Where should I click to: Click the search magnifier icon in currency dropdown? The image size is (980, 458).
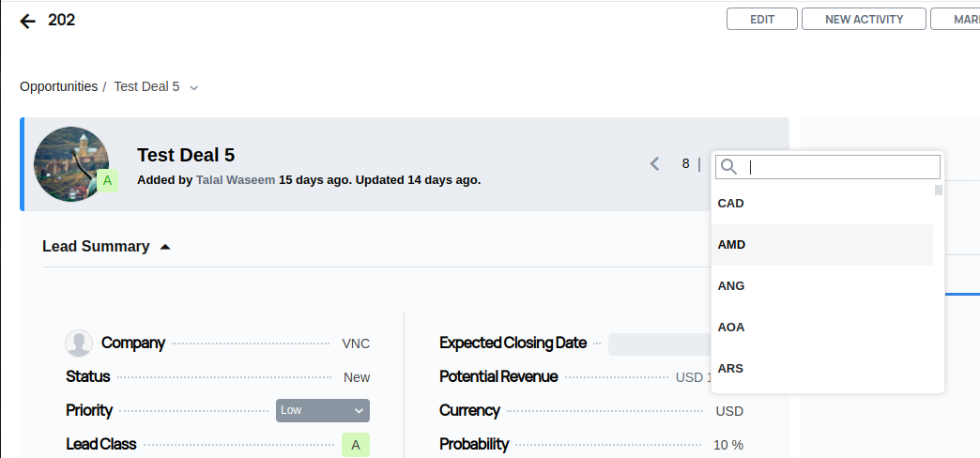[x=728, y=167]
